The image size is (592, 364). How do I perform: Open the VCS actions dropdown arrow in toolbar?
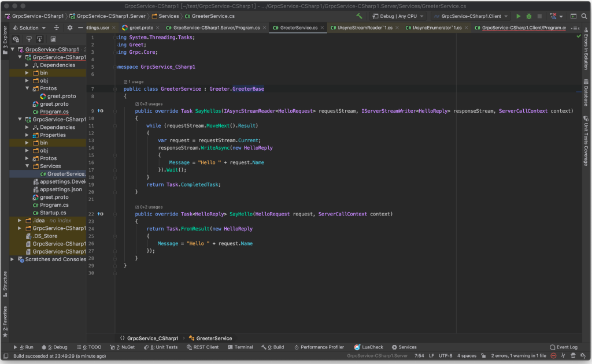point(561,17)
